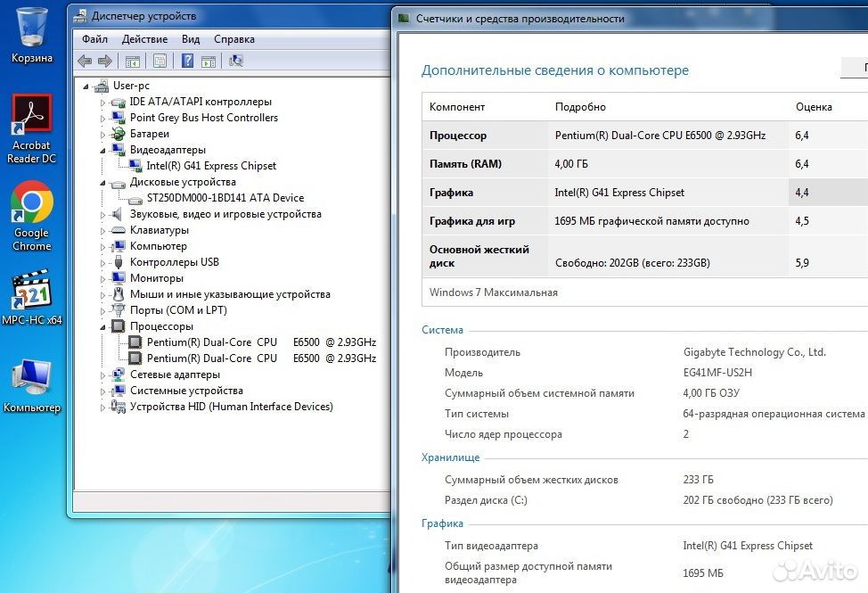Click the speaker icon beside Звуковые, видео и игровые устройства
The height and width of the screenshot is (593, 868).
(x=116, y=214)
